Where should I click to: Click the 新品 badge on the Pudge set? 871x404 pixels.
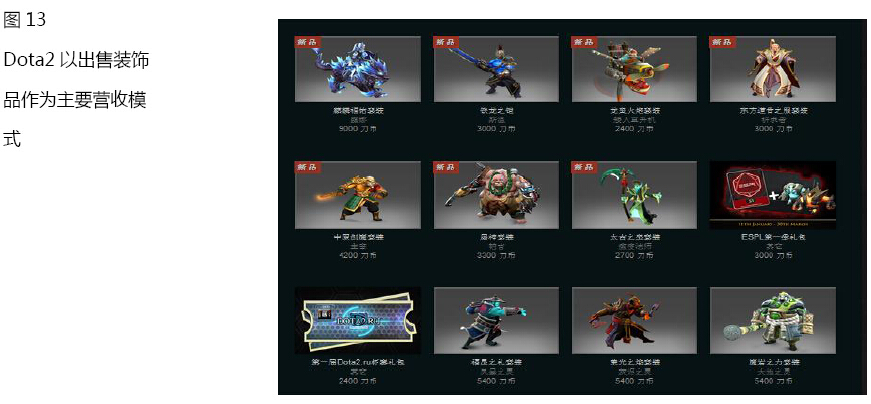446,167
